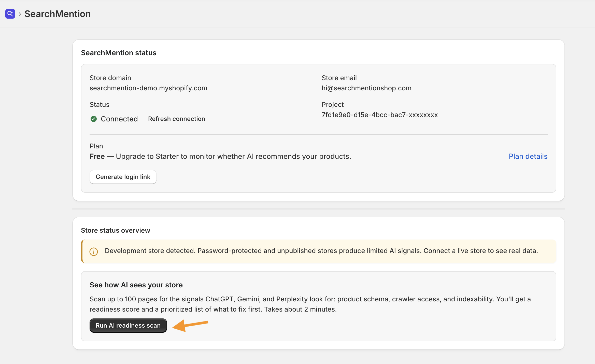Click the breadcrumb chevron next to SearchMention
Screen dimensions: 595x364
pyautogui.click(x=20, y=14)
